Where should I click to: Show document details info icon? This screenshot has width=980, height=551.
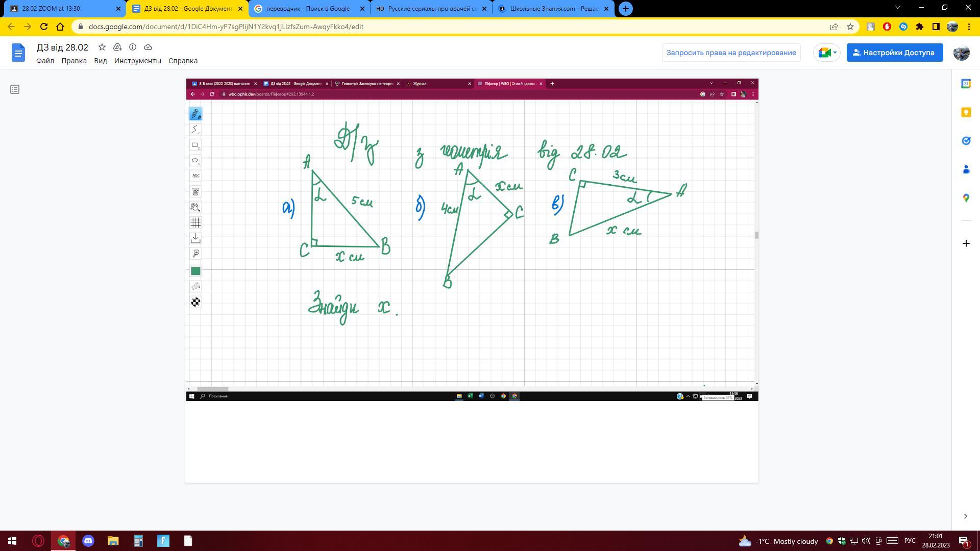[133, 47]
